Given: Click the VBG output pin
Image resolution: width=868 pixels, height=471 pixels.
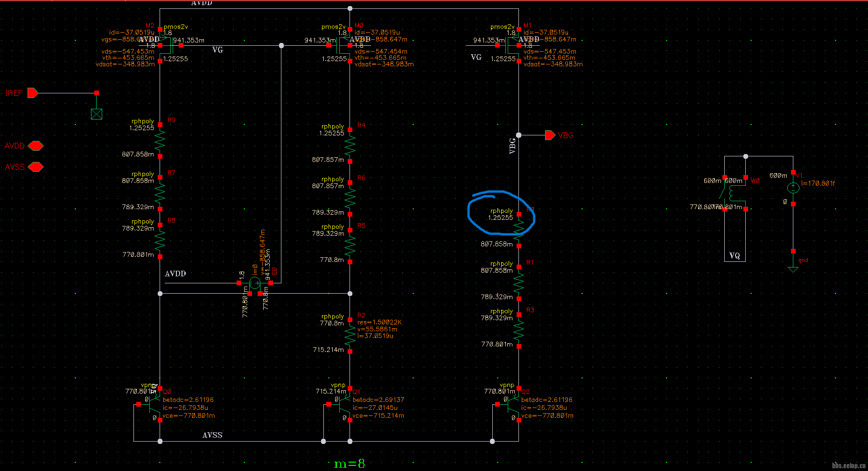Looking at the screenshot, I should coord(551,135).
